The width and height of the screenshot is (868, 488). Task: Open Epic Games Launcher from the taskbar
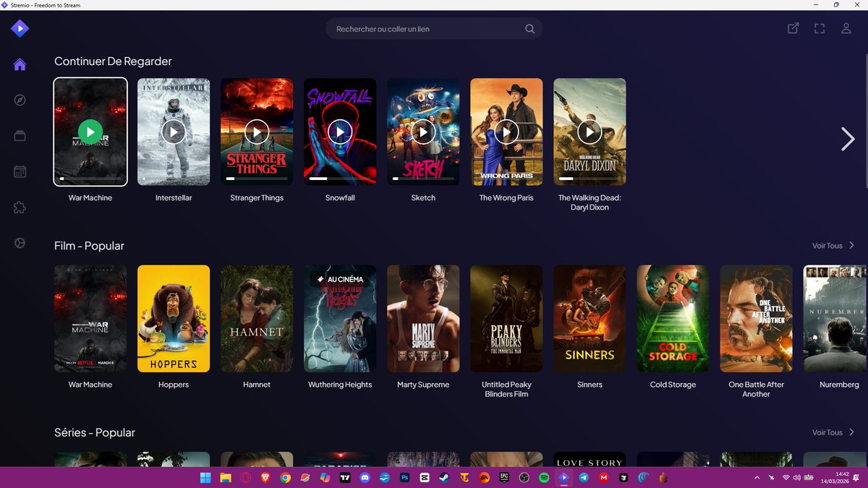tap(504, 477)
